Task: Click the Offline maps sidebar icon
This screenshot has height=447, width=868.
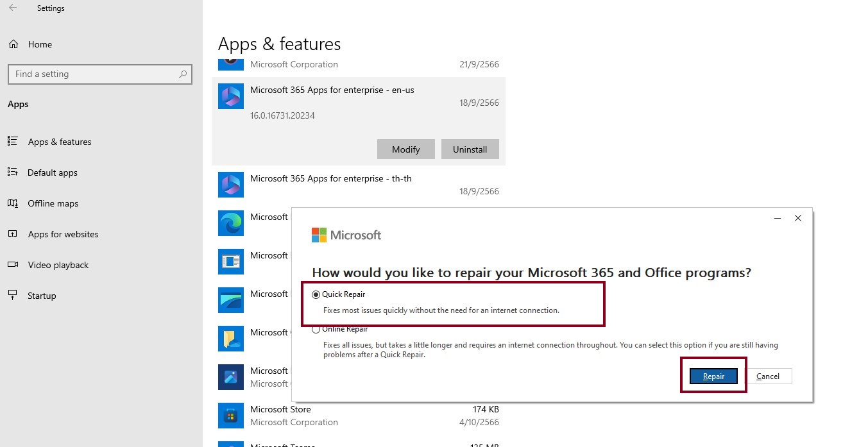Action: [x=13, y=203]
